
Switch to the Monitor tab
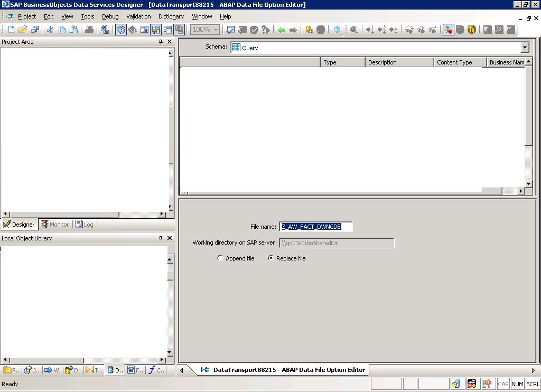55,225
